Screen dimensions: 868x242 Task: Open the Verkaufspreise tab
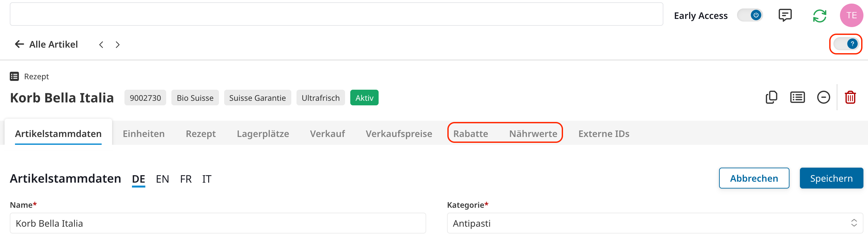point(398,134)
